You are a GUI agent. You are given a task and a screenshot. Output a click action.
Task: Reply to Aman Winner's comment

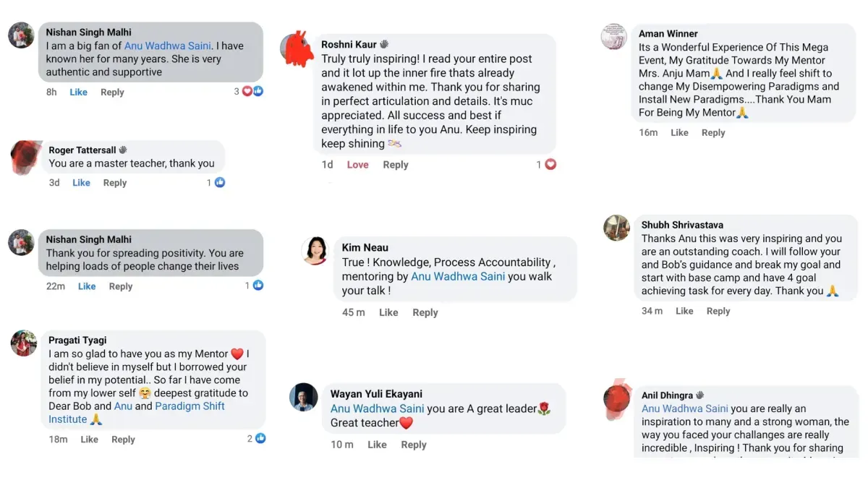[713, 133]
